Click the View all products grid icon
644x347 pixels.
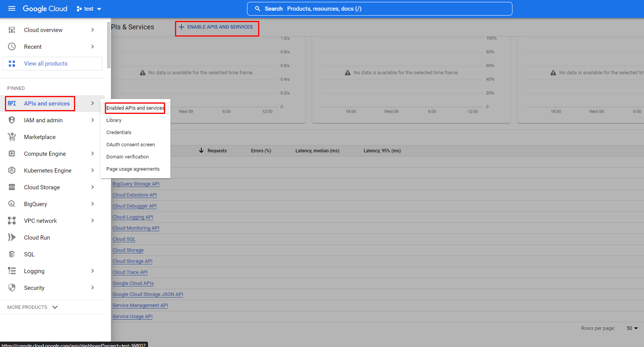(x=12, y=64)
